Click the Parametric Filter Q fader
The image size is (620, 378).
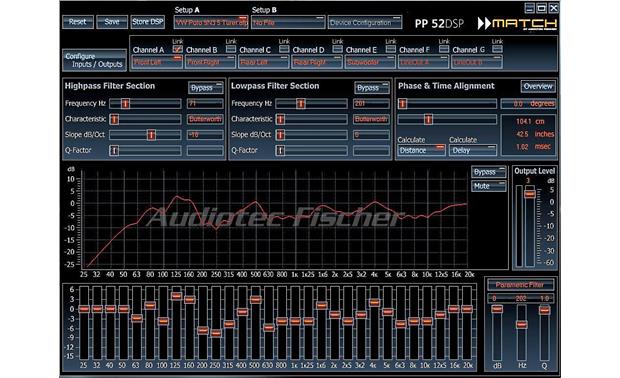(544, 310)
